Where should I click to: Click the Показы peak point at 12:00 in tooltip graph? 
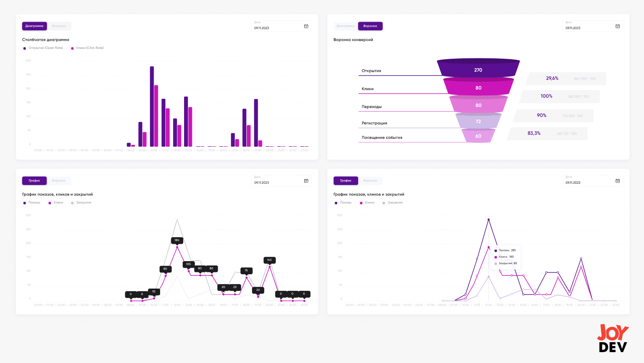(489, 219)
